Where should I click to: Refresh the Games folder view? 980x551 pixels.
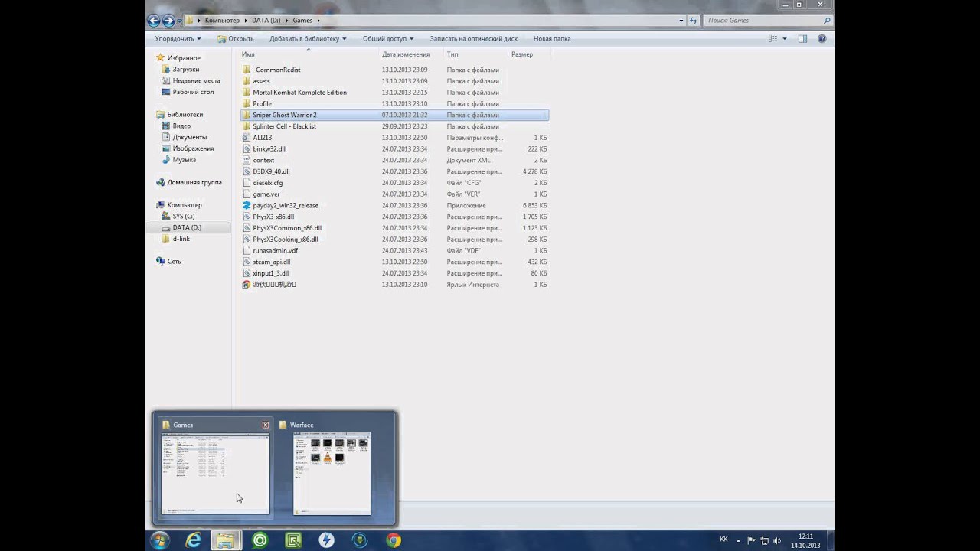[694, 21]
